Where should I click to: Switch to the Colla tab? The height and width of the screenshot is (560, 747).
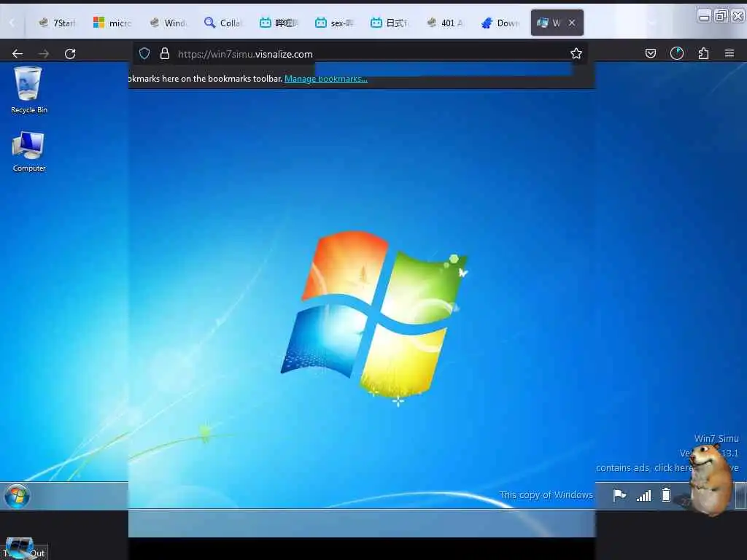pos(223,23)
